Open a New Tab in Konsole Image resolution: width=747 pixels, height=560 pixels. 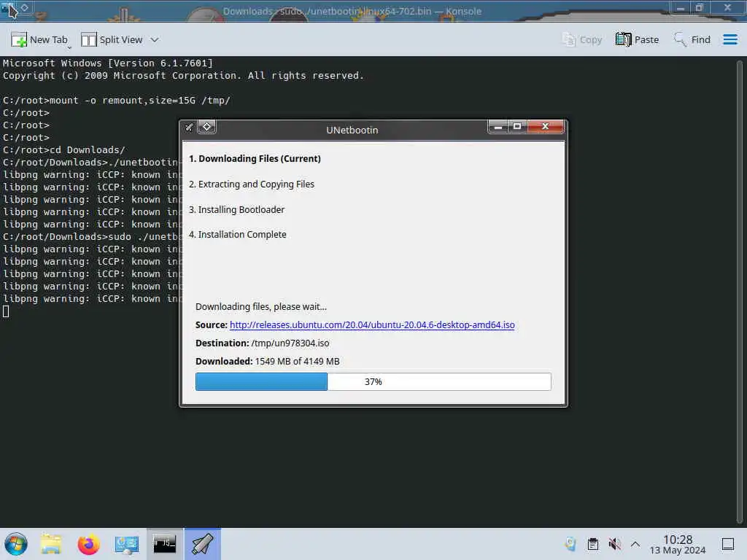[39, 39]
